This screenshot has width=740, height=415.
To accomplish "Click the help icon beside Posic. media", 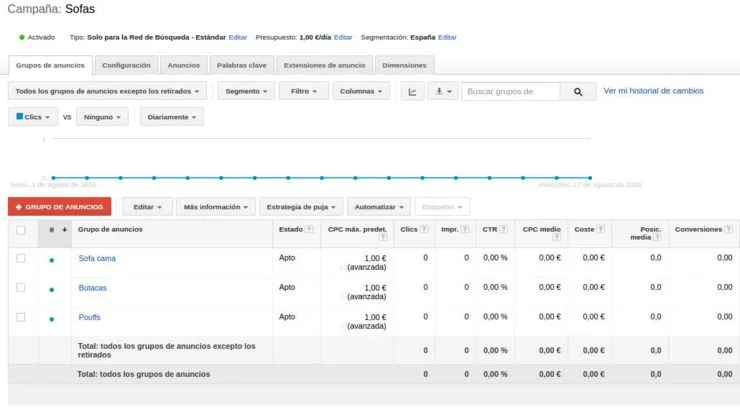I will (x=657, y=237).
